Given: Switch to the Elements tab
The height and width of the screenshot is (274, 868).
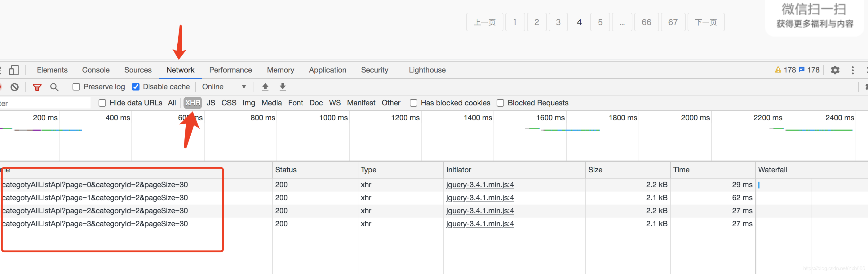Looking at the screenshot, I should 52,70.
